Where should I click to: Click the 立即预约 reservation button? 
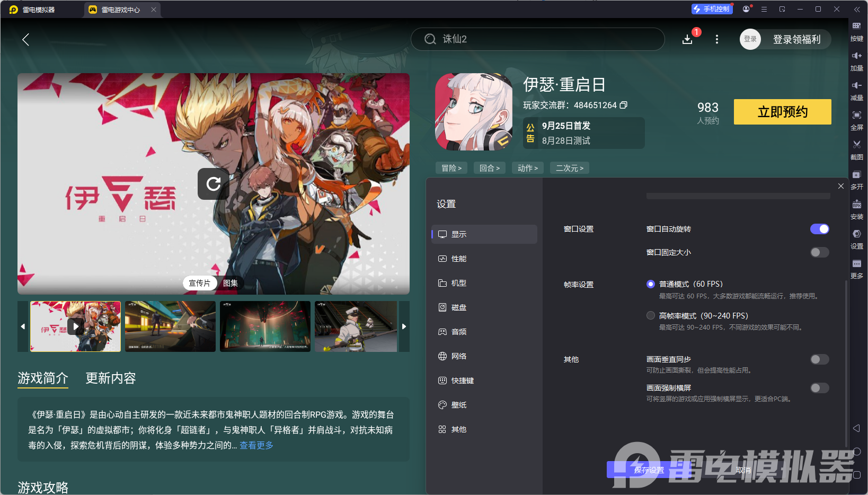tap(782, 112)
